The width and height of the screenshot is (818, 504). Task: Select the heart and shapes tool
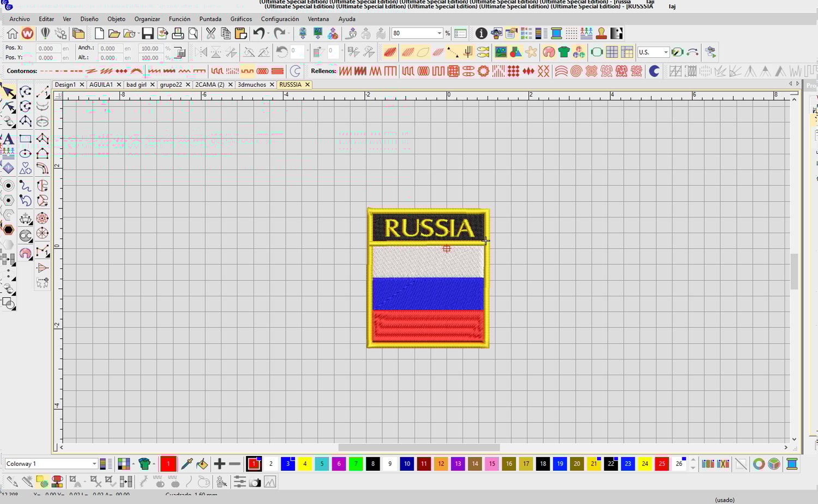pos(26,169)
